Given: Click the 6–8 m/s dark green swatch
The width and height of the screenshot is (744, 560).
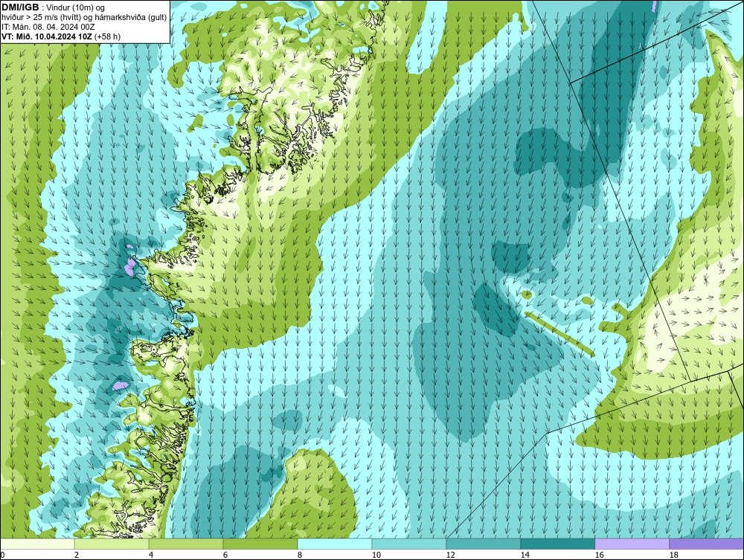Looking at the screenshot, I should tap(260, 544).
